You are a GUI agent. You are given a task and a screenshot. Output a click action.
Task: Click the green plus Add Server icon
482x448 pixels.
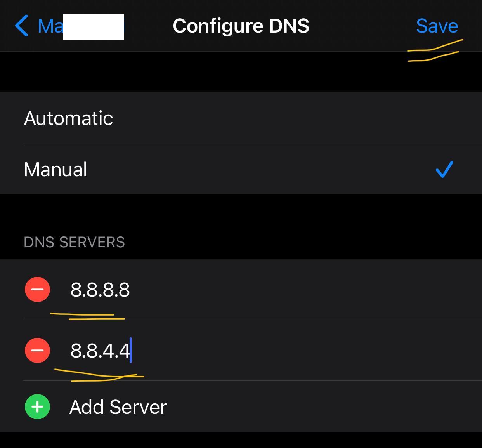[x=37, y=407]
